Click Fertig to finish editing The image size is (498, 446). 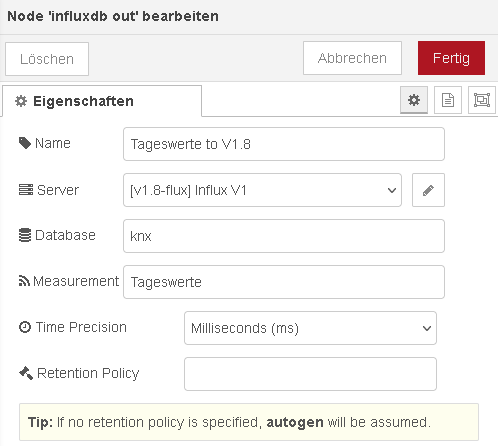[451, 58]
